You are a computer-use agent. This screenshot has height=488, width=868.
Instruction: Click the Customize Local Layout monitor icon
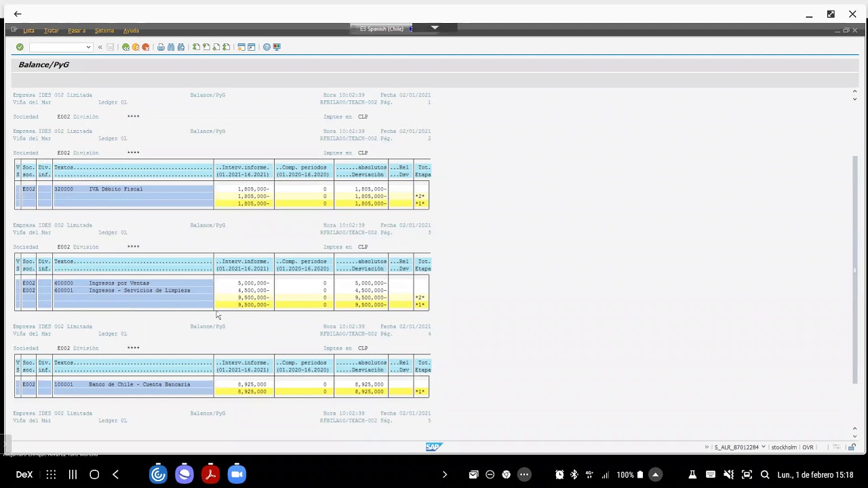click(277, 47)
